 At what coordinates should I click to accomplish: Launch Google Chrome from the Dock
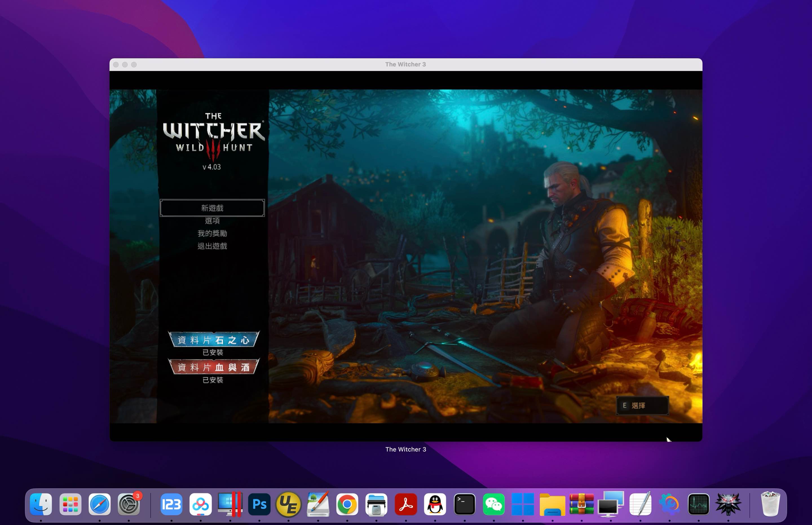[347, 504]
